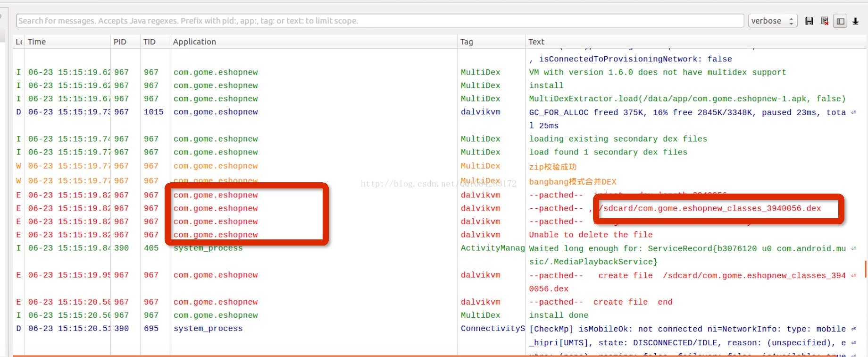Save the logcat output with floppy icon
The height and width of the screenshot is (357, 868).
[809, 21]
